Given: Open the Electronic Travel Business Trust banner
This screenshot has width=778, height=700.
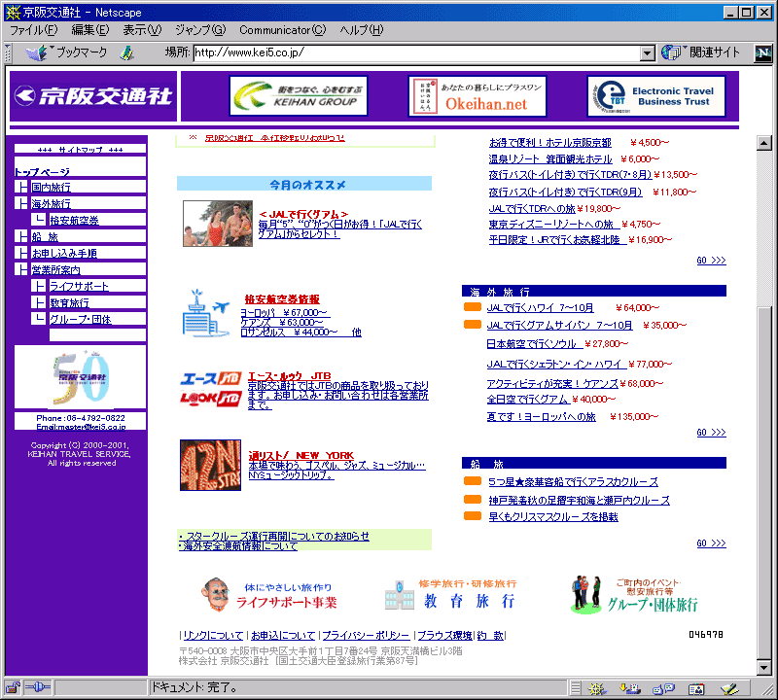Looking at the screenshot, I should coord(656,96).
